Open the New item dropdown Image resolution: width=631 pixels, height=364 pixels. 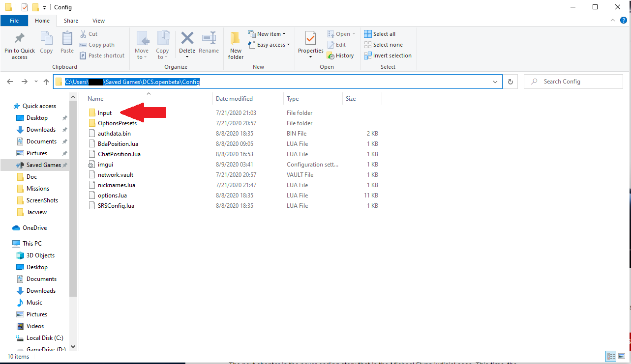[267, 34]
